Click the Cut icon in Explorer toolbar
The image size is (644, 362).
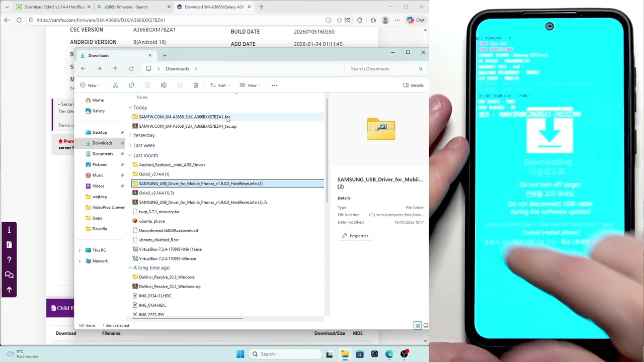pos(115,85)
